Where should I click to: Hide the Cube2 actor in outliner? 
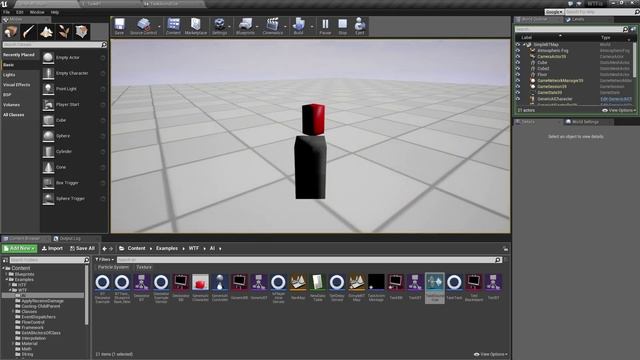tap(518, 69)
